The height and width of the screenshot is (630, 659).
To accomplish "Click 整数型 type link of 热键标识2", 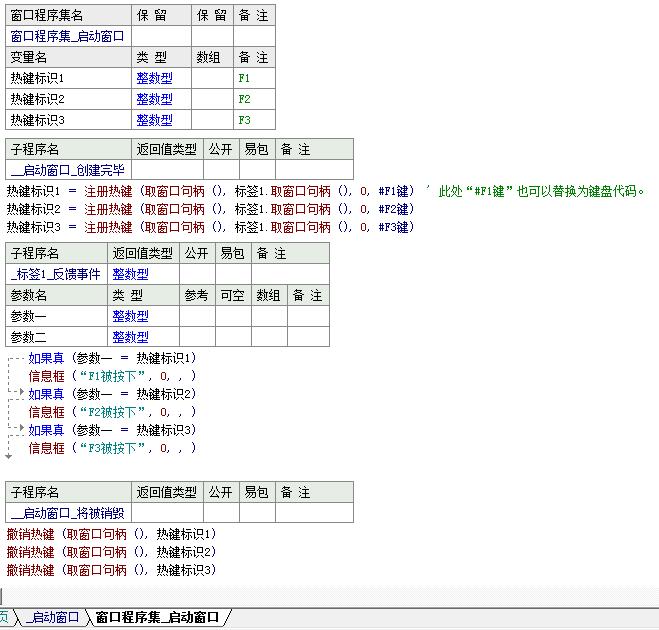I will coord(154,99).
